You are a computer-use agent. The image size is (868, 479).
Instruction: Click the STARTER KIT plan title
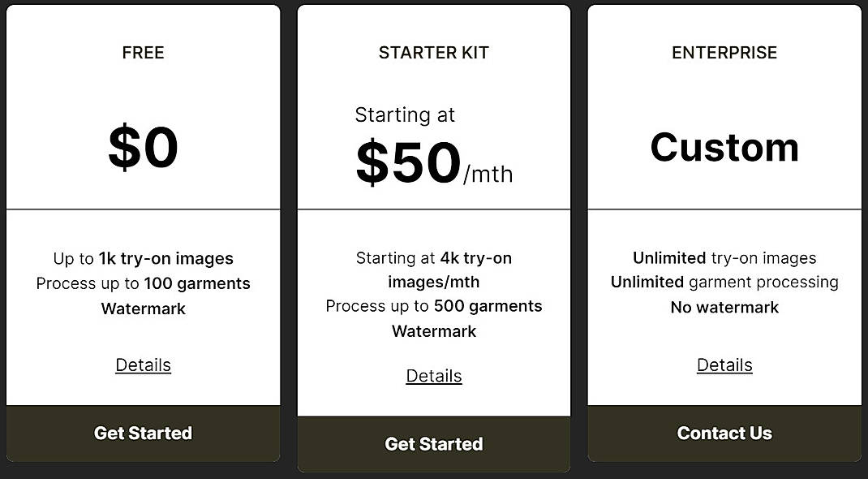pyautogui.click(x=433, y=52)
